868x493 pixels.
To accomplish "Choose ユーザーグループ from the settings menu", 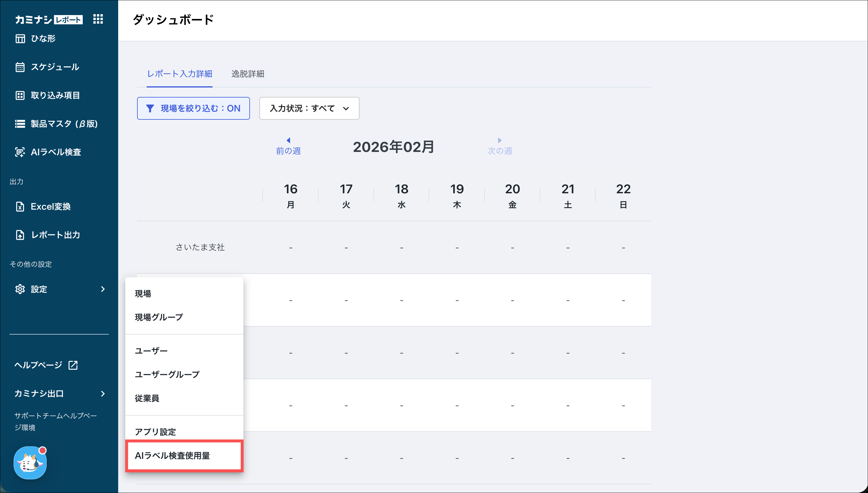I will click(167, 374).
